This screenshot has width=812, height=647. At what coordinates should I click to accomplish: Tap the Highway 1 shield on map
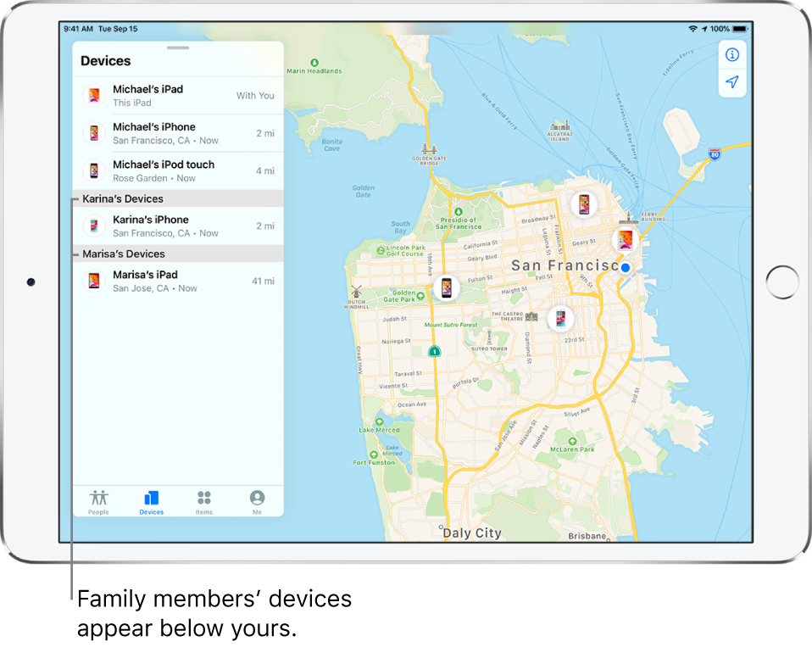pos(435,351)
